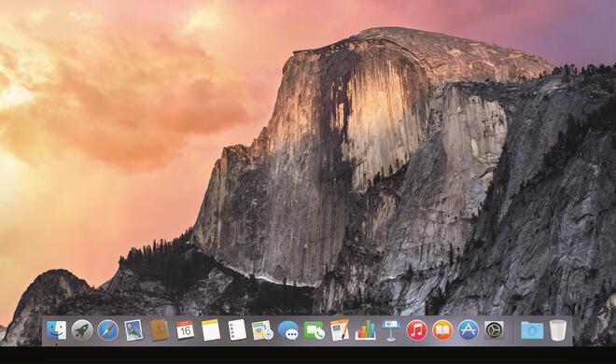The height and width of the screenshot is (364, 616).
Task: Open Reminders checklist icon
Action: (x=237, y=330)
